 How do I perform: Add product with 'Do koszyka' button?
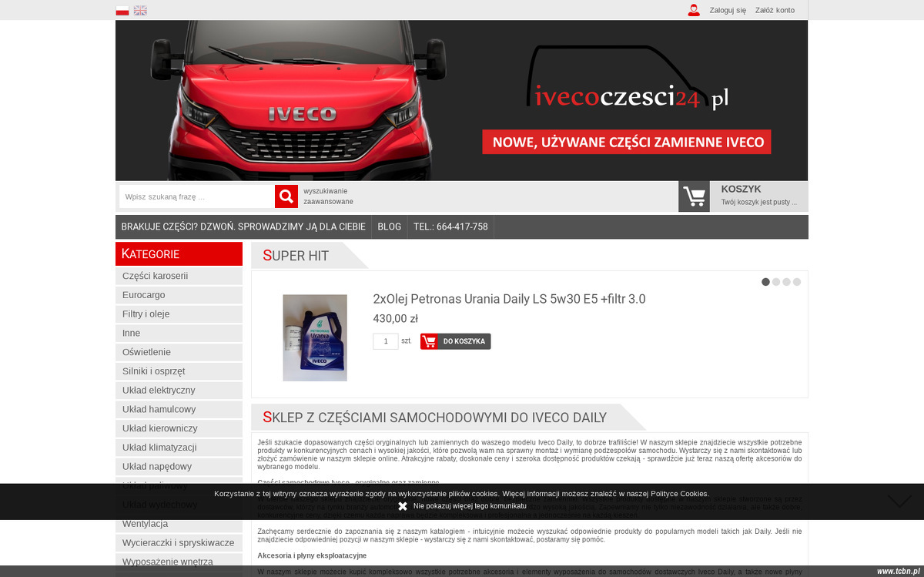(455, 341)
